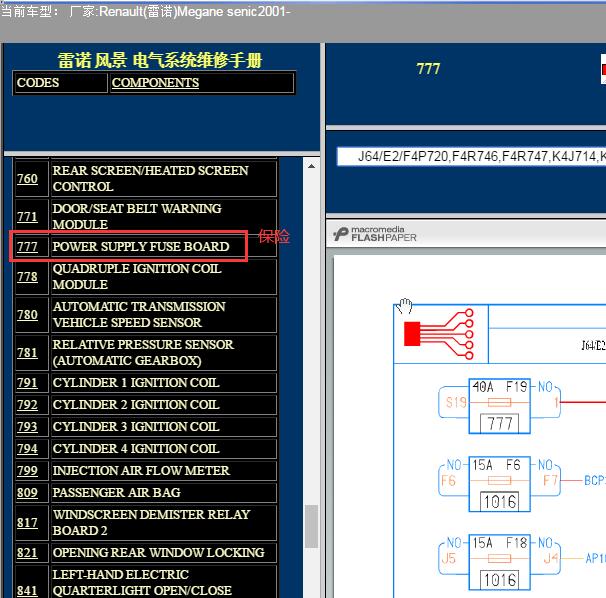Open code 817 link
The height and width of the screenshot is (598, 606).
[27, 523]
